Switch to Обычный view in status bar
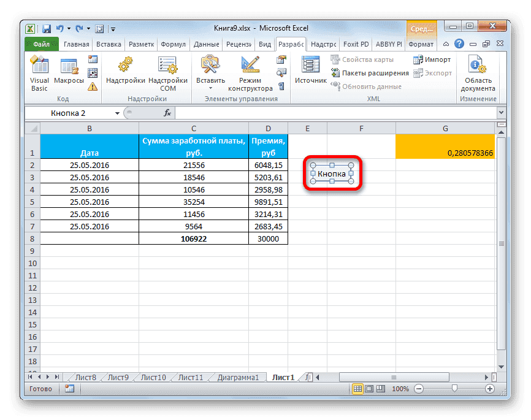 pyautogui.click(x=357, y=388)
